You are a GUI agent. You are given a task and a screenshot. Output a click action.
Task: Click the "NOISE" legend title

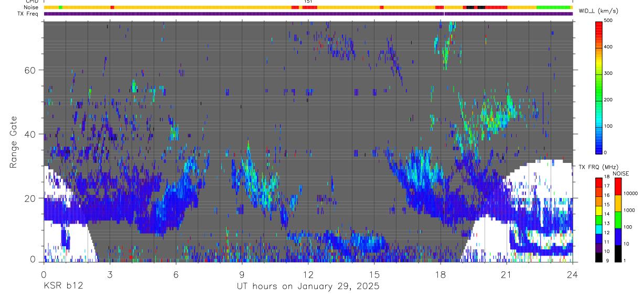[x=620, y=173]
